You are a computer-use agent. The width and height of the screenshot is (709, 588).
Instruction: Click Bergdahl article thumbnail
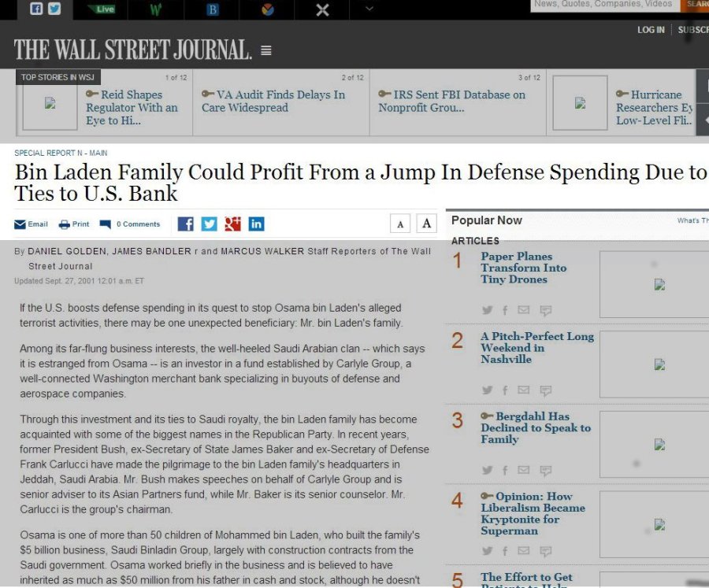pos(654,444)
